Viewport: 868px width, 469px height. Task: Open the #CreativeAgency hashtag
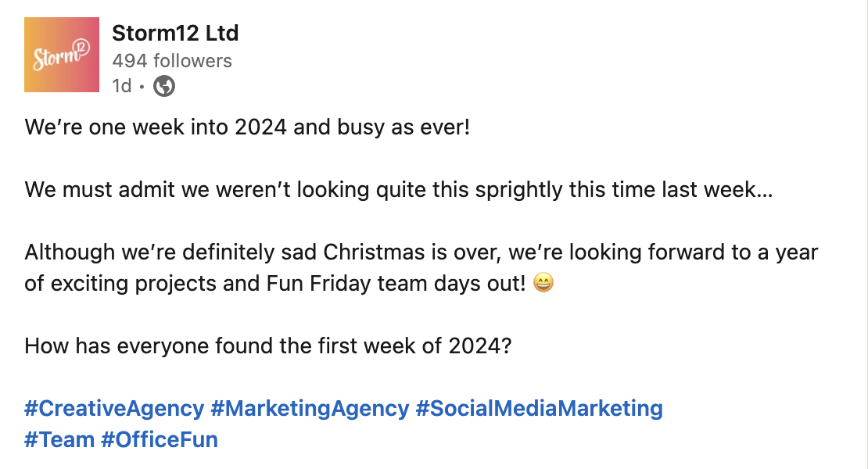(114, 408)
